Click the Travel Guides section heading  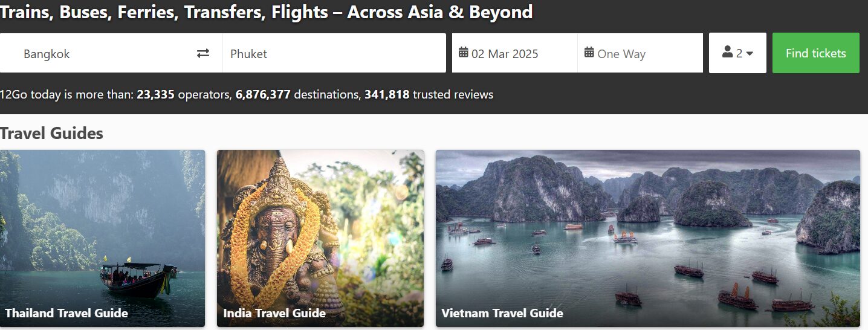[x=52, y=133]
